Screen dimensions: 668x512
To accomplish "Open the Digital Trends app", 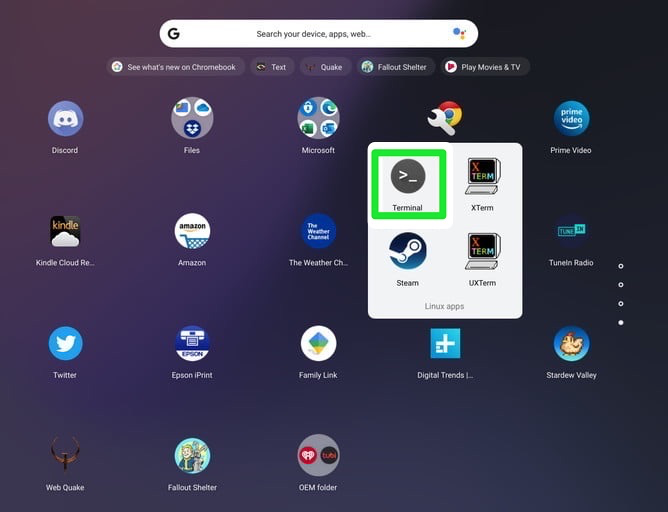I will tap(445, 343).
